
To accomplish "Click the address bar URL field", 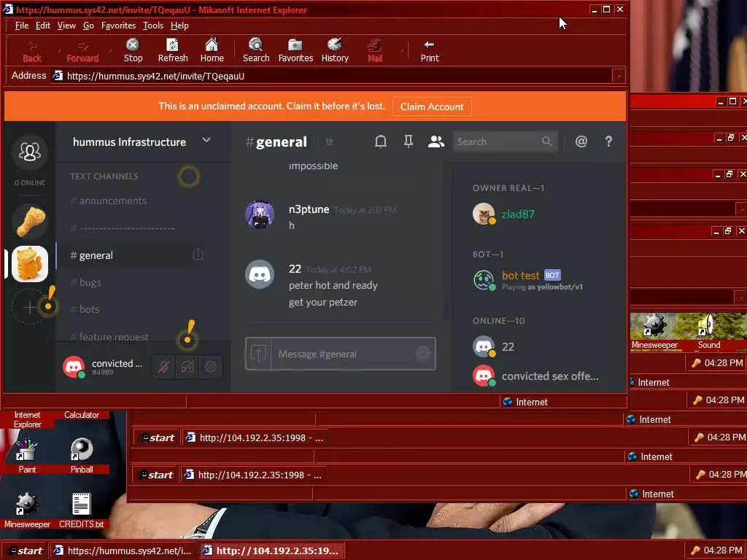I will [331, 76].
